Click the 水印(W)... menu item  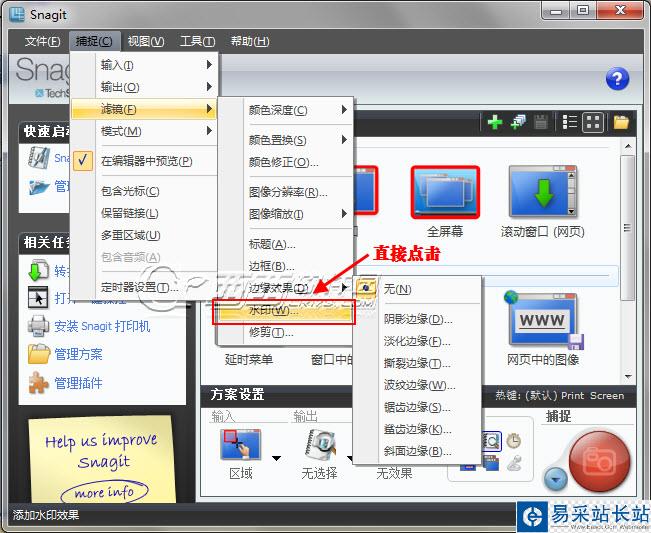(284, 311)
